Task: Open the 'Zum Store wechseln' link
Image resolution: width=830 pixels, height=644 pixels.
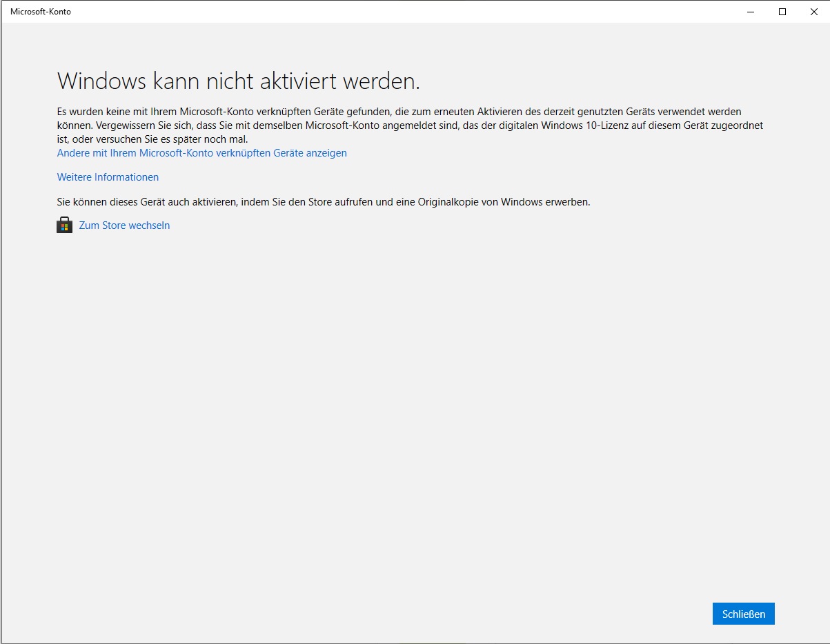Action: 124,225
